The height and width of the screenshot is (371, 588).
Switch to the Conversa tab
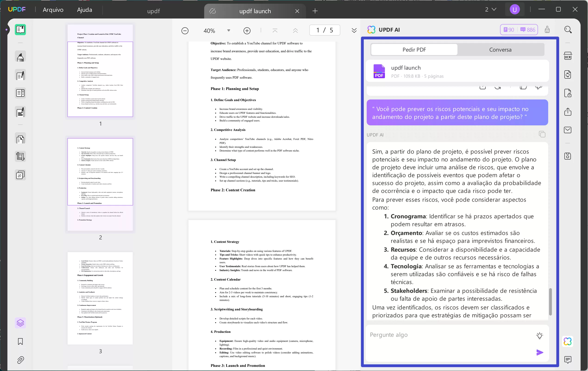(x=500, y=50)
